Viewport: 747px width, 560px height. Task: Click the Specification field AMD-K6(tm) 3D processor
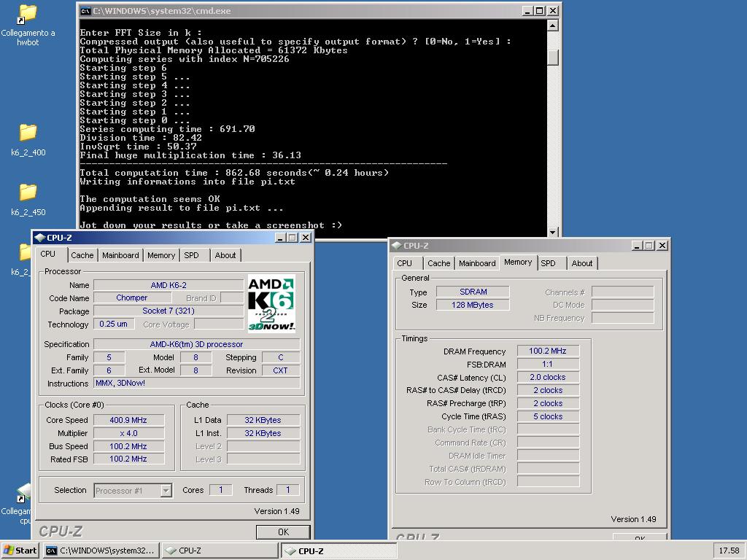(196, 344)
